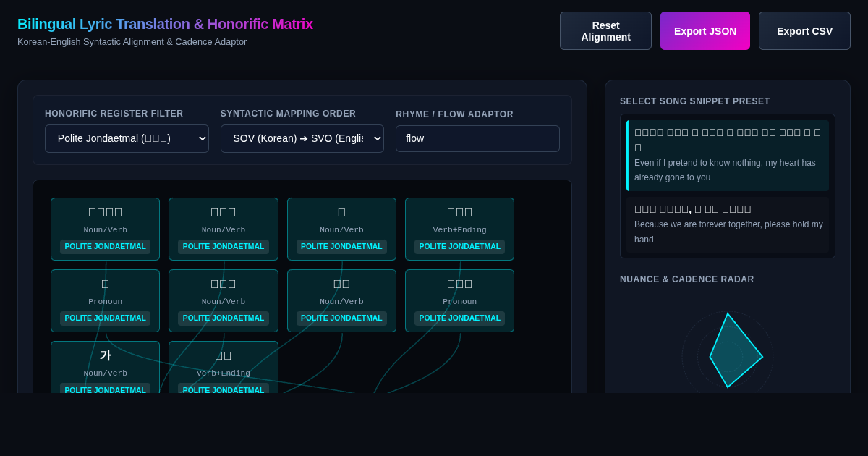Image resolution: width=868 pixels, height=456 pixels.
Task: Click the 'NUANCE & CADENCE RADAR' heading
Action: click(687, 279)
